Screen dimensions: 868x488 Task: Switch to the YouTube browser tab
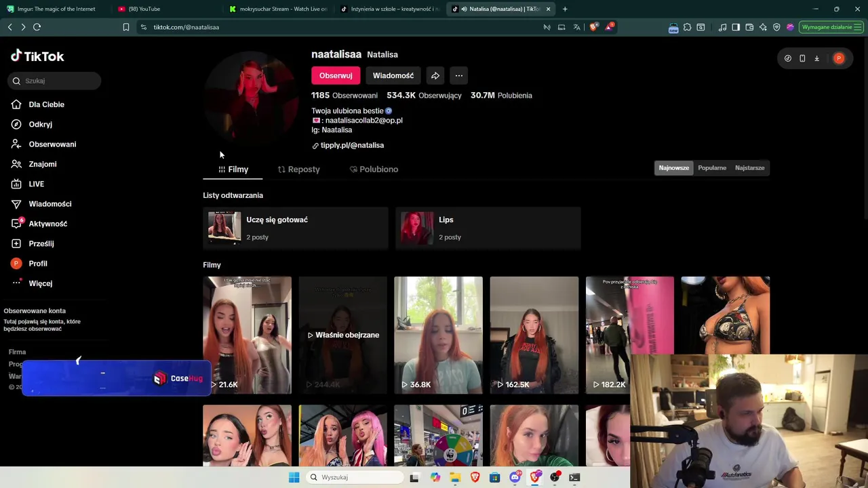[x=167, y=9]
